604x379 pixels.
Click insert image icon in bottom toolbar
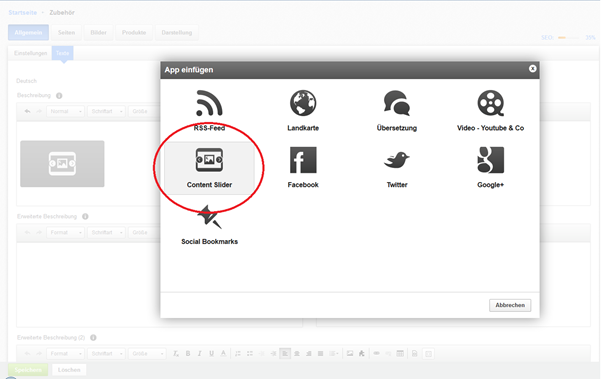click(350, 354)
